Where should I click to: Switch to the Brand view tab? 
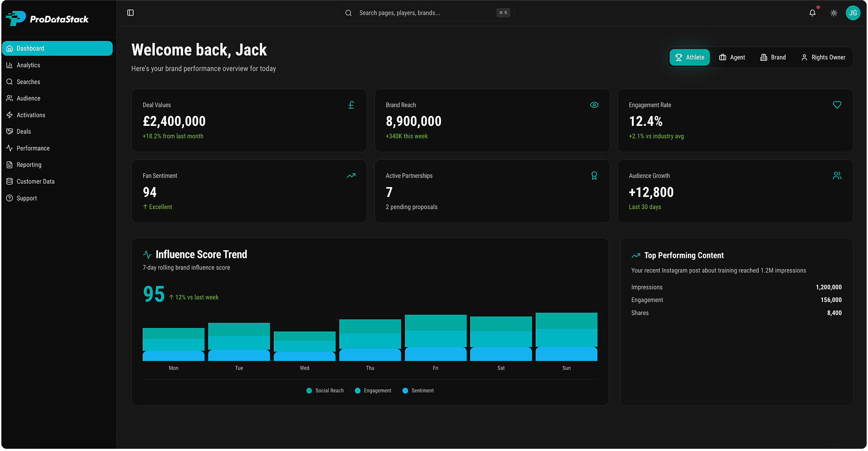pyautogui.click(x=773, y=57)
